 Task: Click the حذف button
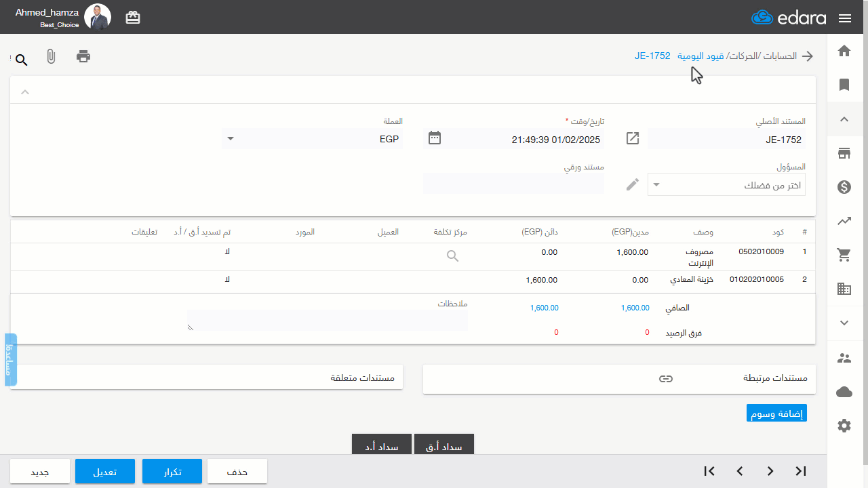(237, 472)
